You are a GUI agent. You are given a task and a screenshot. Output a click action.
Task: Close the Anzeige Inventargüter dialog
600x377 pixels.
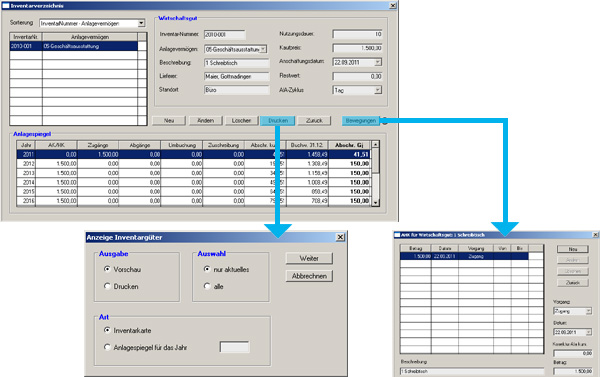[x=340, y=237]
